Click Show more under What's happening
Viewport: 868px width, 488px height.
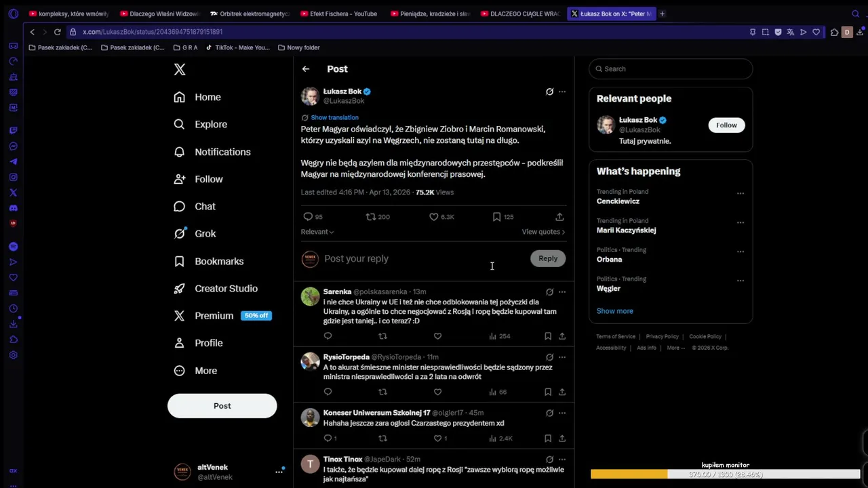614,311
